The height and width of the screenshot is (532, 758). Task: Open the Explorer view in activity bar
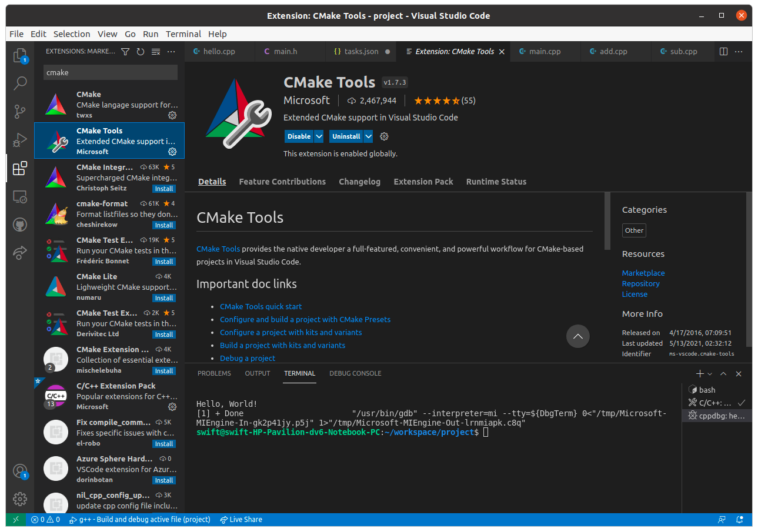20,56
